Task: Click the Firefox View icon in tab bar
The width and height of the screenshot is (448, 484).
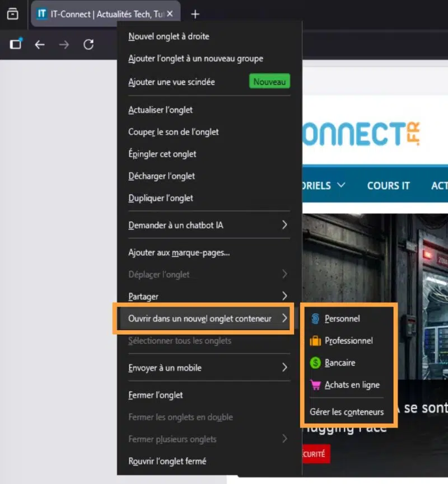Action: (x=13, y=14)
